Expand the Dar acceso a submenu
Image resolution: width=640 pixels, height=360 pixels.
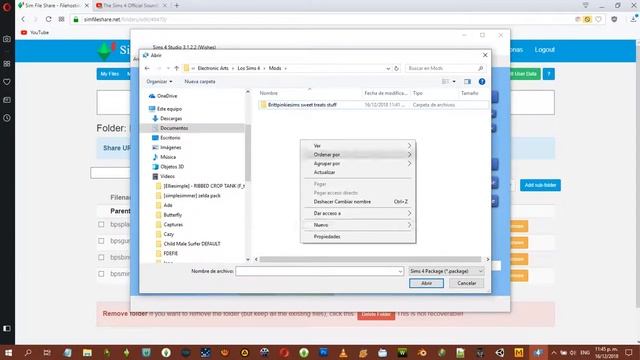pyautogui.click(x=358, y=213)
